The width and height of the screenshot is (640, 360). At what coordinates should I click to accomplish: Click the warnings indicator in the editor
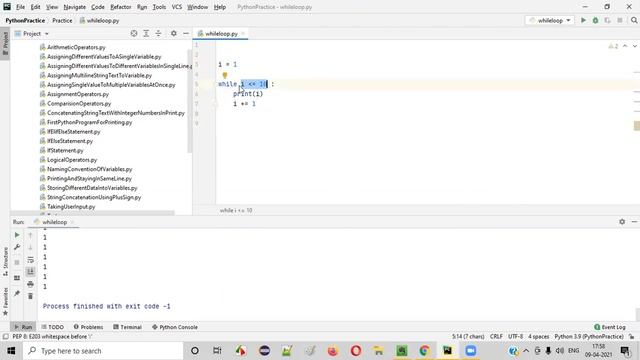(x=613, y=46)
